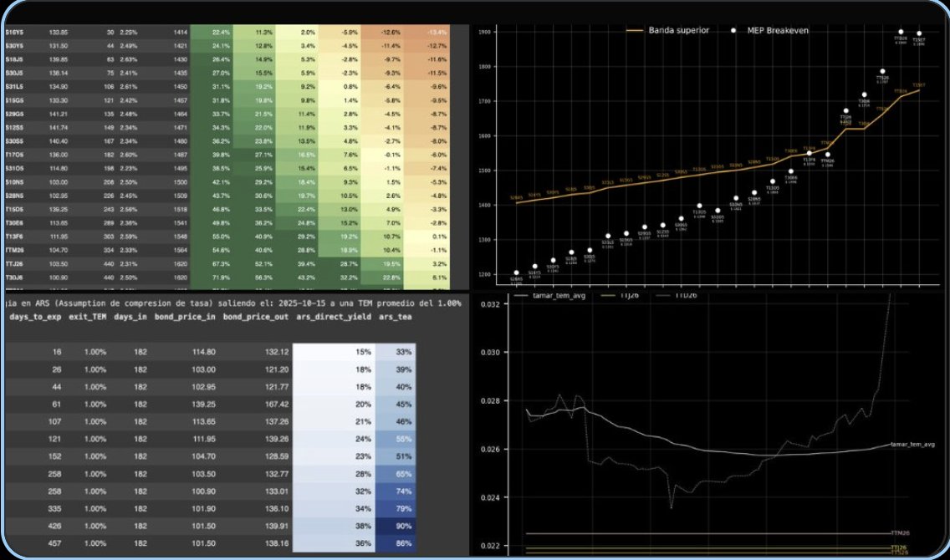
Task: Click the TTM26 line label in lower chart
Action: (900, 533)
